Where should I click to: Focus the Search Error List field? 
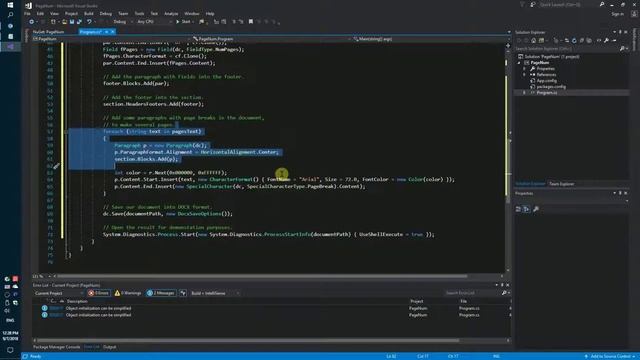click(473, 293)
